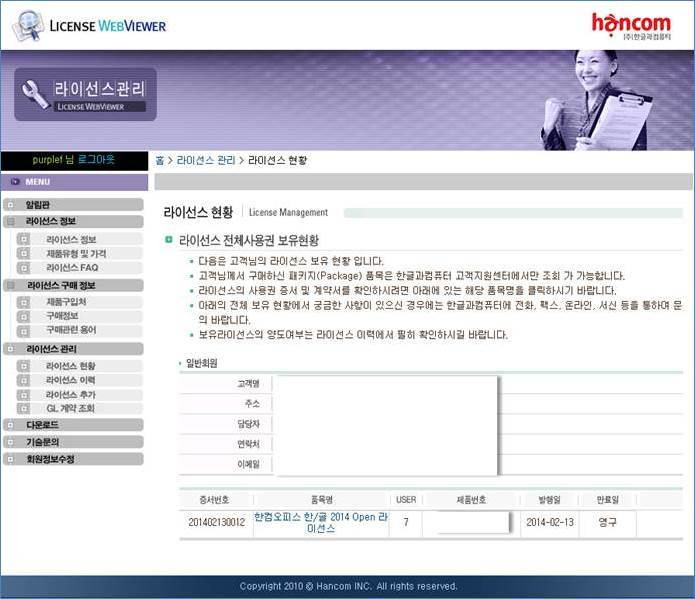Open 라이선스 정보 submenu item
The image size is (695, 599).
pyautogui.click(x=71, y=239)
